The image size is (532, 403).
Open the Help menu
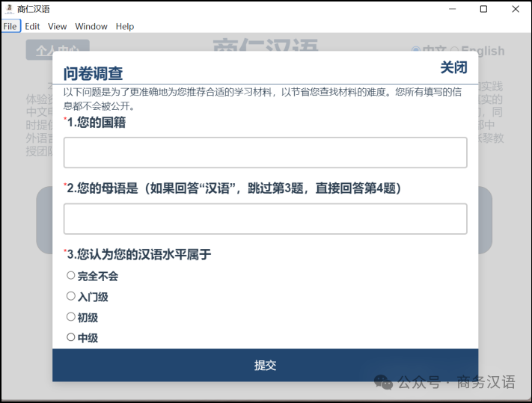coord(125,26)
